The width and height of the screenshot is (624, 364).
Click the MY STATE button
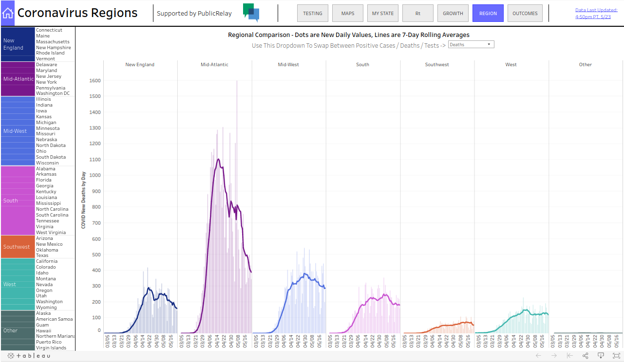pyautogui.click(x=382, y=13)
